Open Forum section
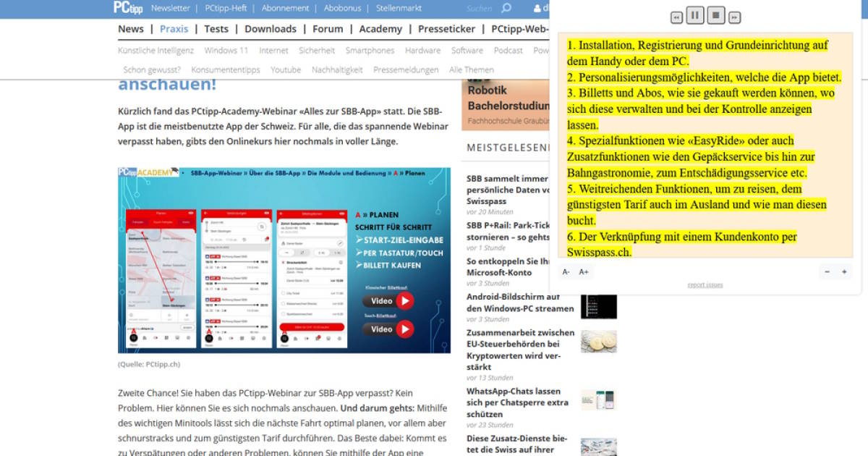This screenshot has height=456, width=868. coord(328,29)
